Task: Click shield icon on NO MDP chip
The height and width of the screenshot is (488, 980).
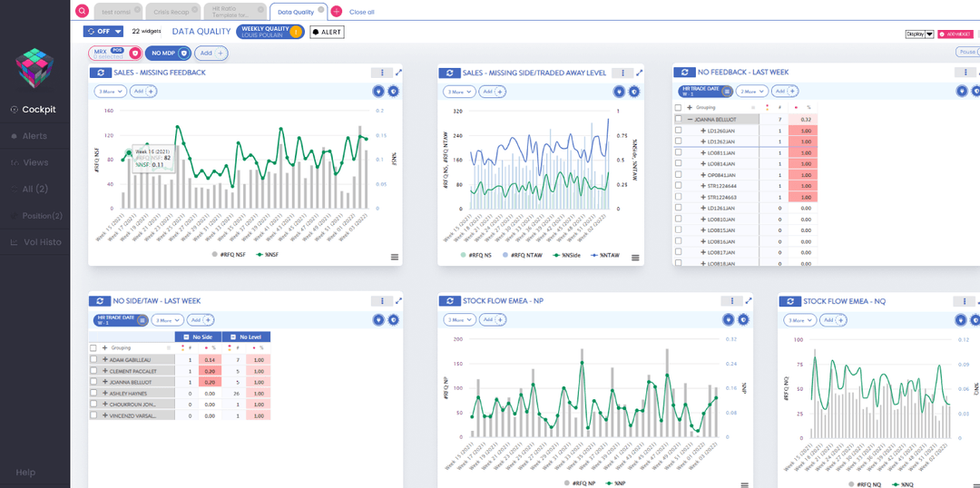Action: pos(182,54)
